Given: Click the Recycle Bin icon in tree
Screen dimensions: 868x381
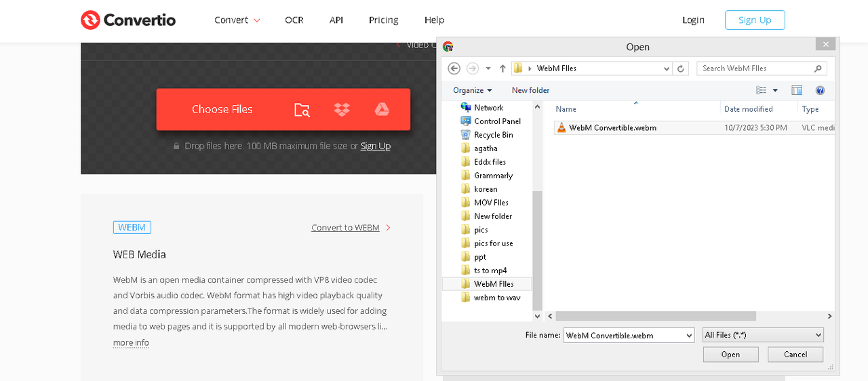Looking at the screenshot, I should click(x=466, y=134).
